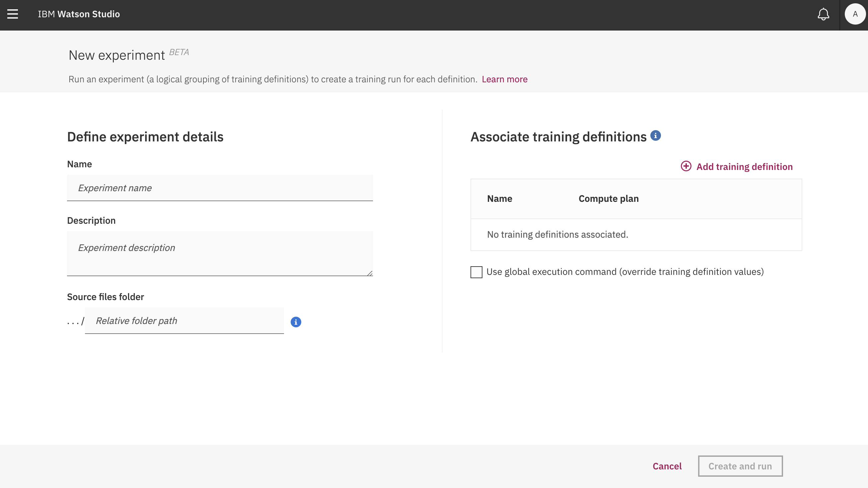Click info icon next to folder path
The width and height of the screenshot is (868, 488).
pyautogui.click(x=296, y=322)
